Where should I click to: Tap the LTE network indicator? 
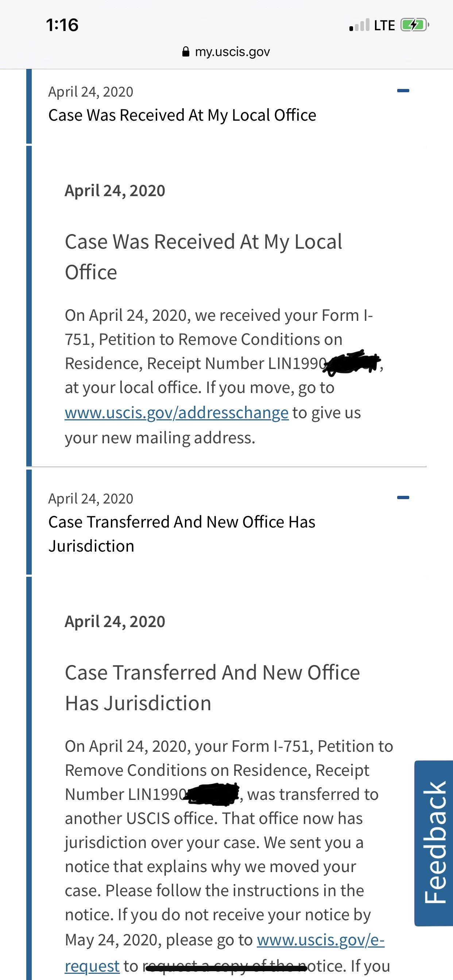click(384, 26)
